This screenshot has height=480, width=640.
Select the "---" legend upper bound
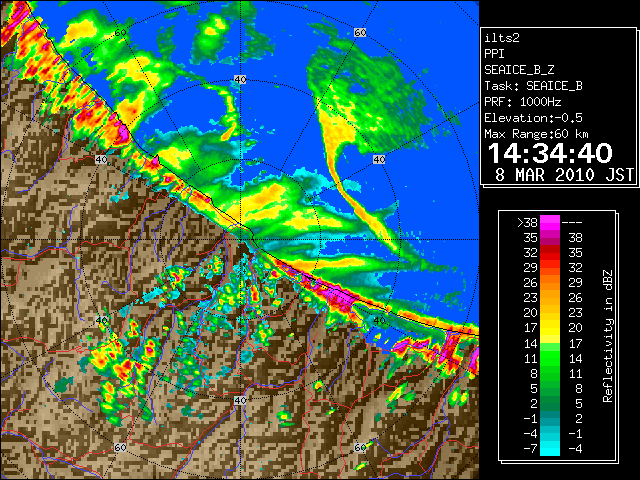coord(572,223)
